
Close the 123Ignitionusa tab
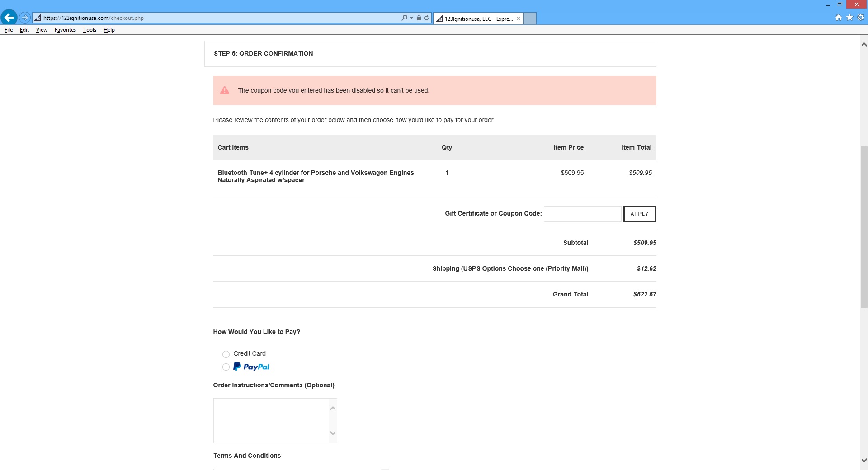tap(519, 19)
